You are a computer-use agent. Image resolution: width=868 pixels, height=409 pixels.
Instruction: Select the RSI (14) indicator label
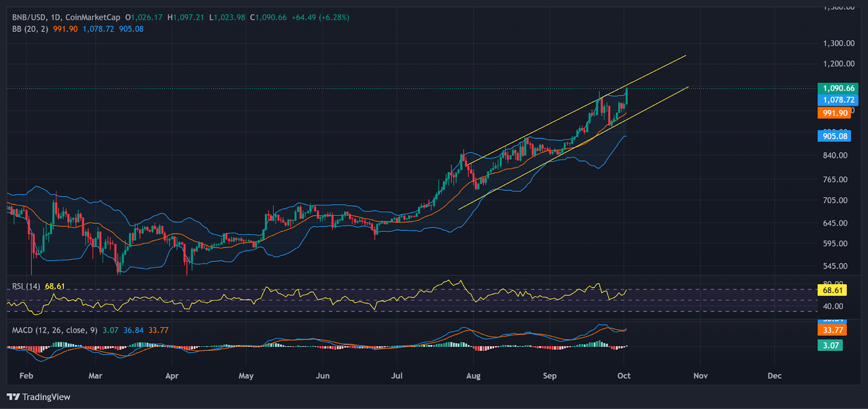click(x=26, y=286)
